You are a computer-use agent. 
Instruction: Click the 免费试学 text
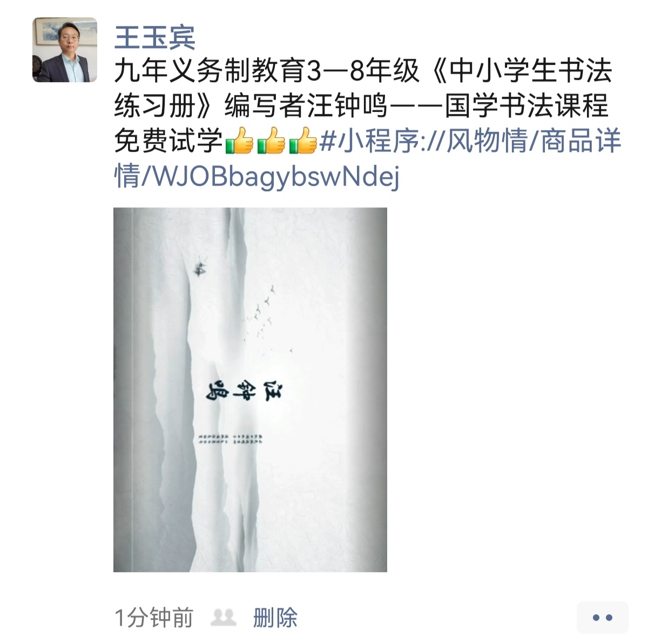168,142
